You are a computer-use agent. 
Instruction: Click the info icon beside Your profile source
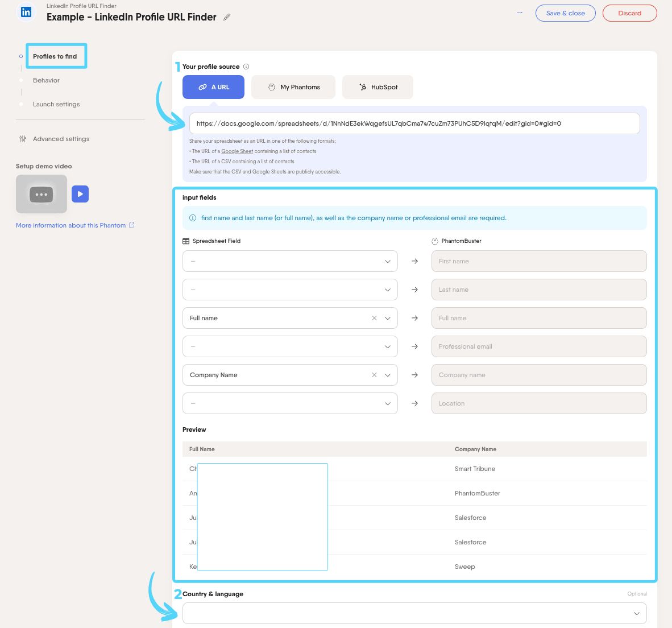(246, 67)
